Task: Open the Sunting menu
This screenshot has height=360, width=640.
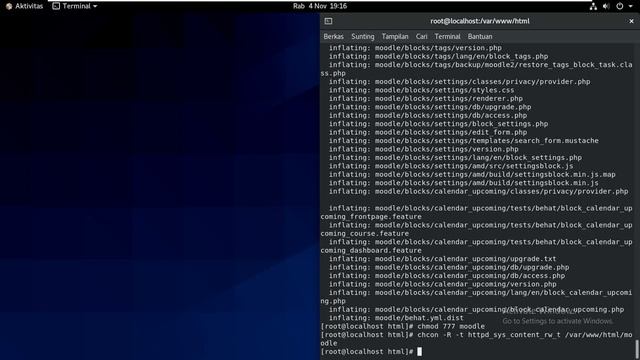Action: [x=362, y=36]
